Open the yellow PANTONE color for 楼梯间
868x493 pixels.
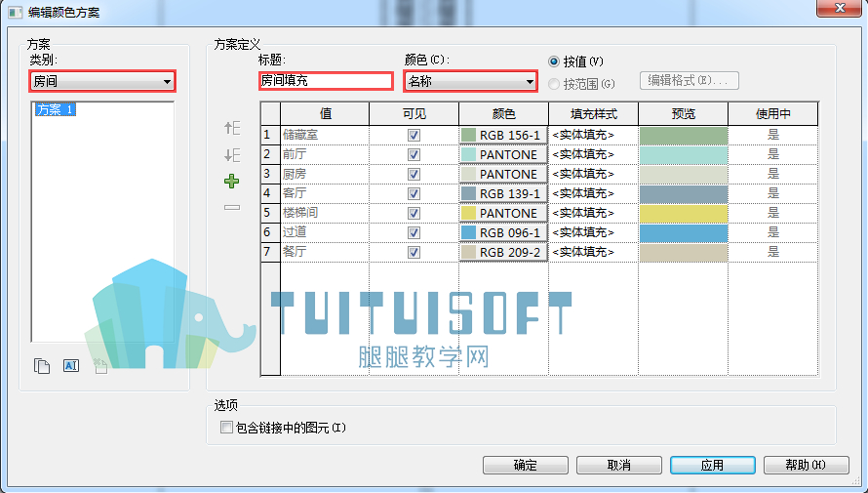pyautogui.click(x=504, y=213)
